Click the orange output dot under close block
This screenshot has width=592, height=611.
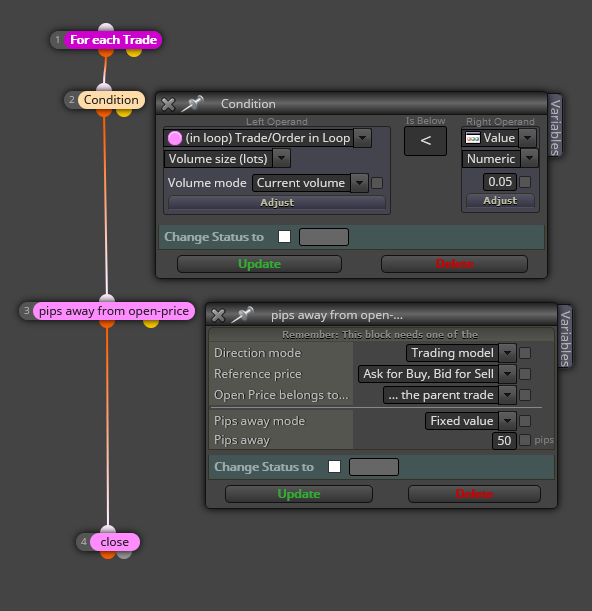(x=108, y=554)
